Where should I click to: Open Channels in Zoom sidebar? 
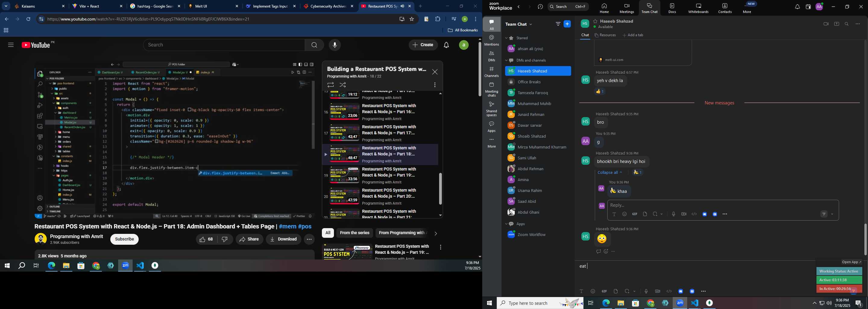click(x=492, y=72)
